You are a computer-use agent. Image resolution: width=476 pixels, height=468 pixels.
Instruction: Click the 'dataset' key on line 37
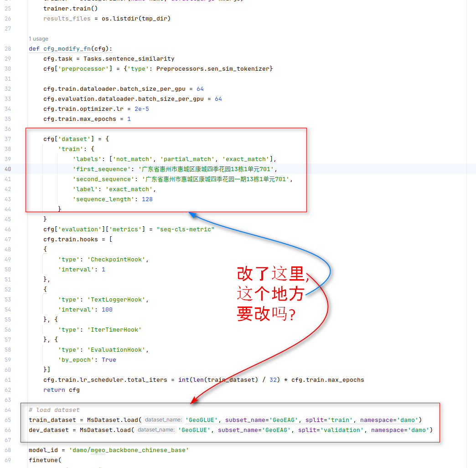coord(76,139)
